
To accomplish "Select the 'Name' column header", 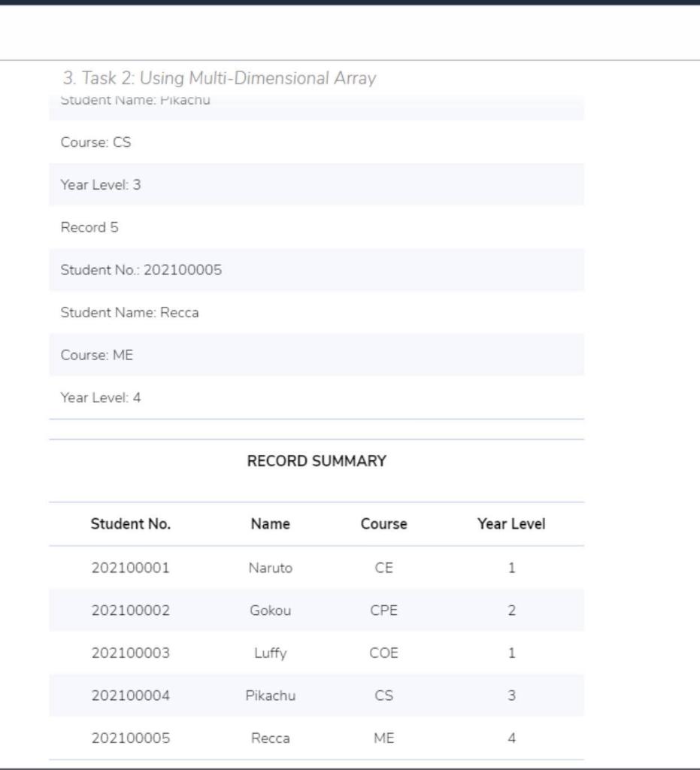I will click(x=270, y=524).
